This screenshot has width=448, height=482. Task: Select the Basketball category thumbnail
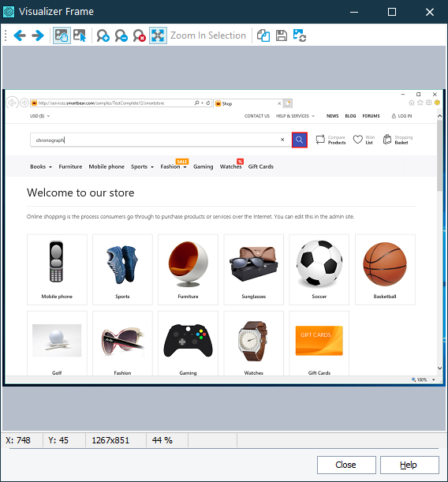pos(385,269)
